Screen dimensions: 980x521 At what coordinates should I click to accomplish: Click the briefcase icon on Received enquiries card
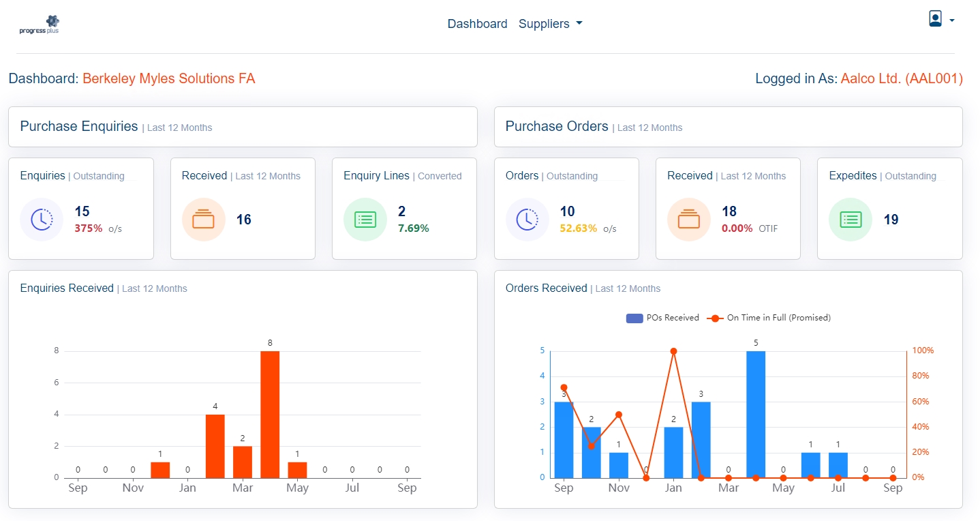[x=203, y=220]
